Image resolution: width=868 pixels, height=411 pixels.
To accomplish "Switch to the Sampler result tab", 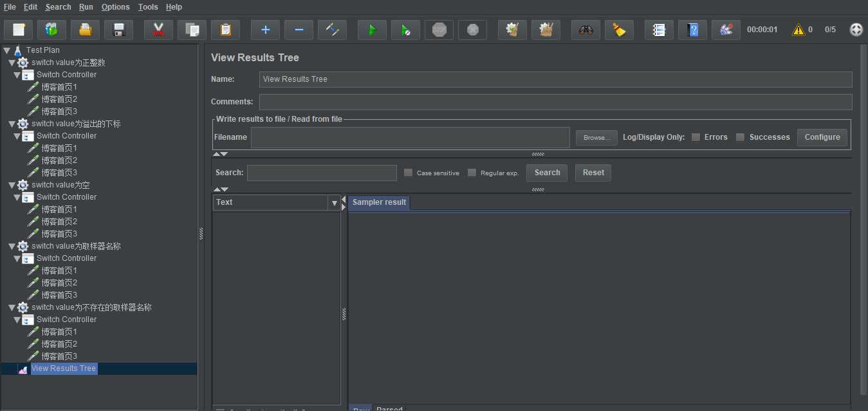I will coord(379,202).
